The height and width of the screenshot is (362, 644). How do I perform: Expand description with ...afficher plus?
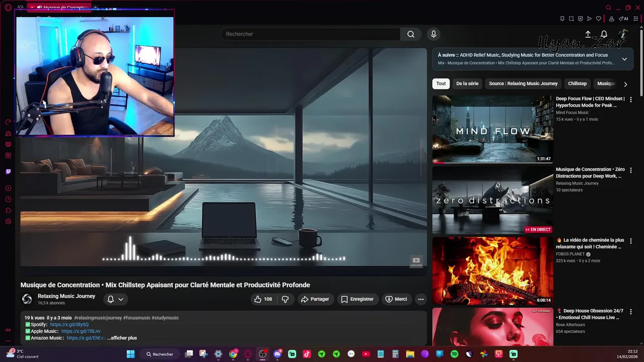point(122,338)
